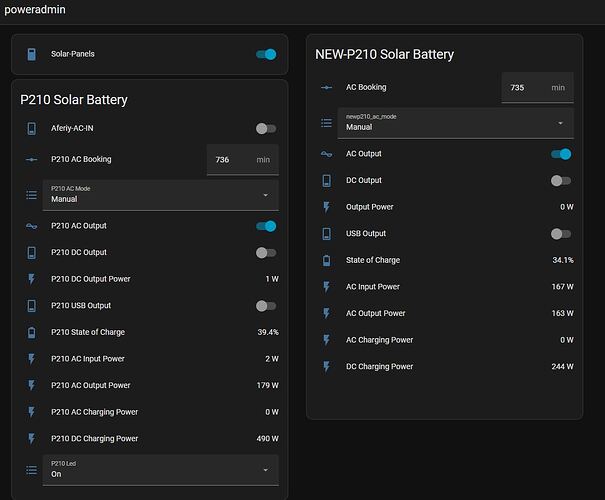Image resolution: width=605 pixels, height=500 pixels.
Task: Open NEW-P210 AC Output Power 163 W entry
Action: coord(444,314)
